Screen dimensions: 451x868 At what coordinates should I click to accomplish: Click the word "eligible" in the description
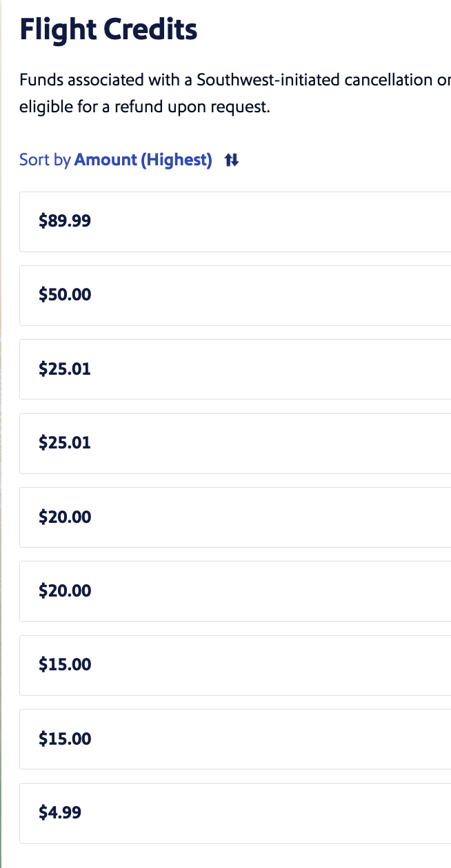pyautogui.click(x=43, y=108)
